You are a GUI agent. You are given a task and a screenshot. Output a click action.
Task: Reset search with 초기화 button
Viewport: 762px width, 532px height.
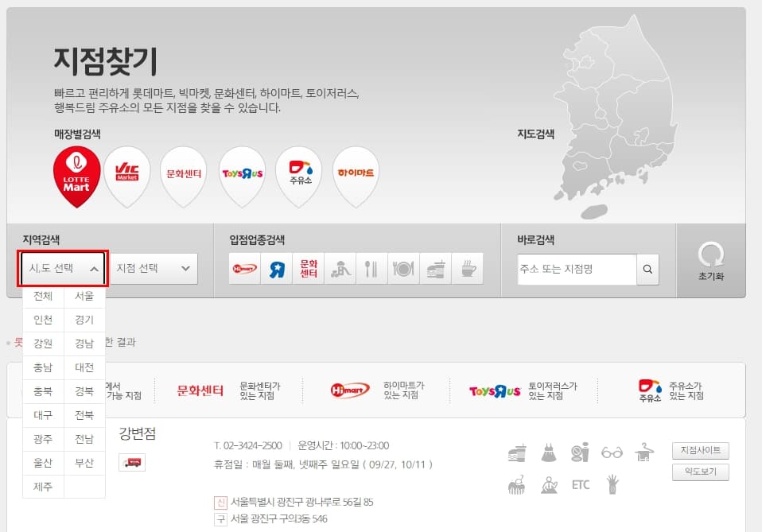pyautogui.click(x=711, y=261)
